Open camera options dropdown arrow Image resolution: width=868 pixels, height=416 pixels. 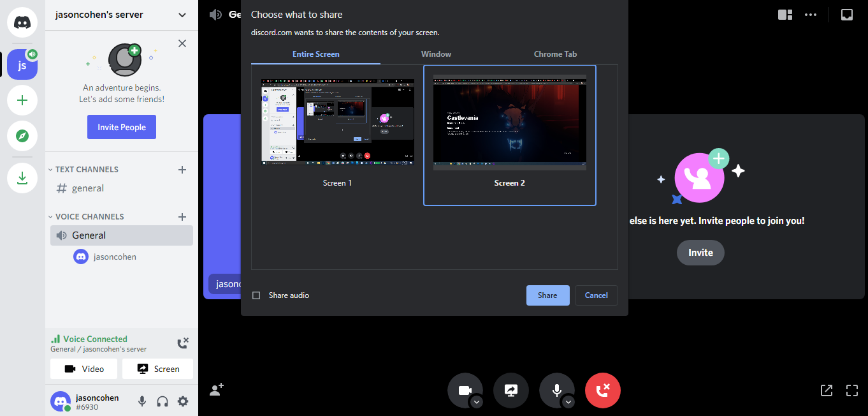476,402
